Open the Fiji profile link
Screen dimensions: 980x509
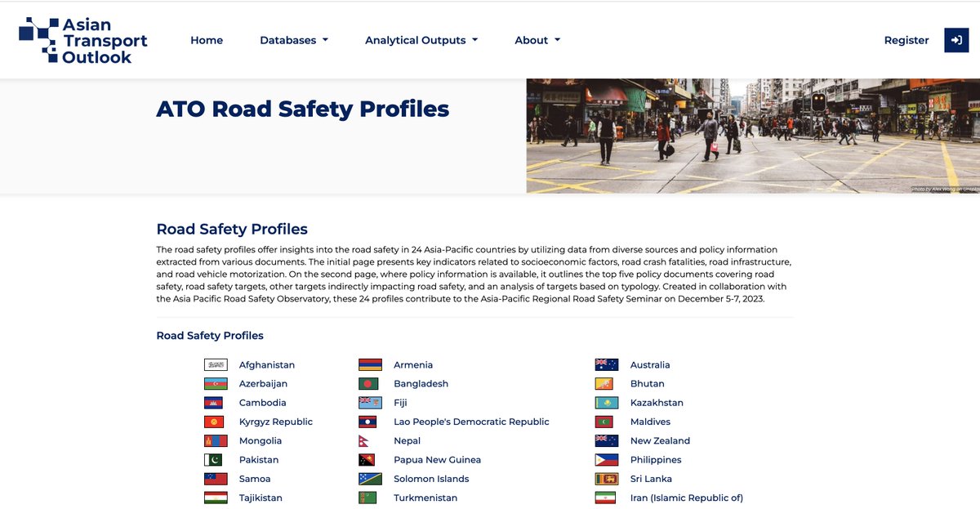[x=400, y=403]
